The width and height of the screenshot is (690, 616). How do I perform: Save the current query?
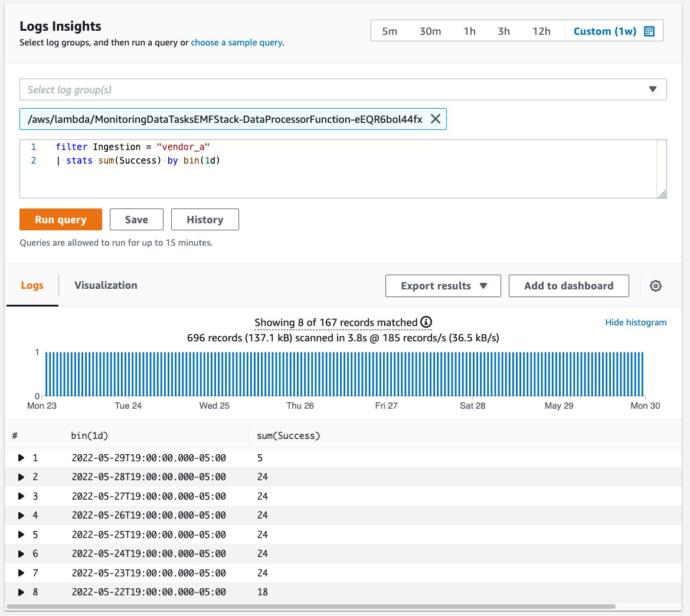click(x=136, y=219)
